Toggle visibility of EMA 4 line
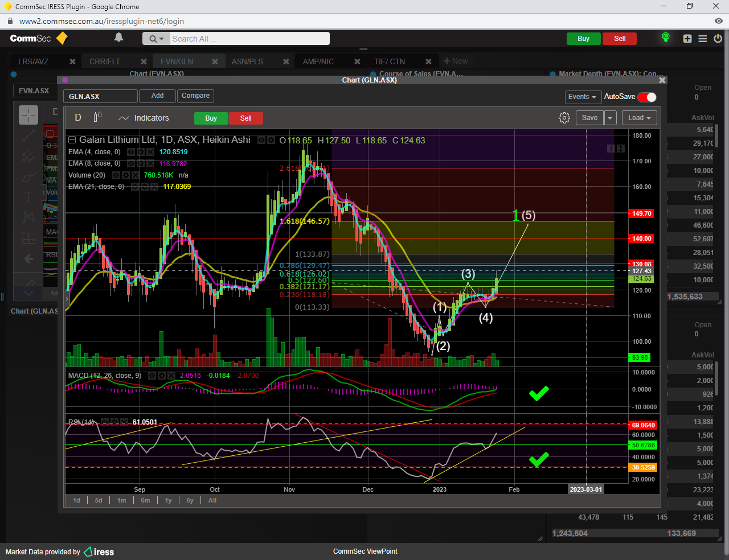 [x=130, y=152]
